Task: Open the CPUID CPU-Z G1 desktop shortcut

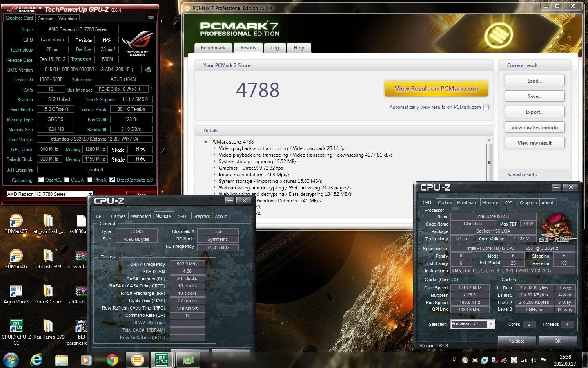Action: pos(16,332)
